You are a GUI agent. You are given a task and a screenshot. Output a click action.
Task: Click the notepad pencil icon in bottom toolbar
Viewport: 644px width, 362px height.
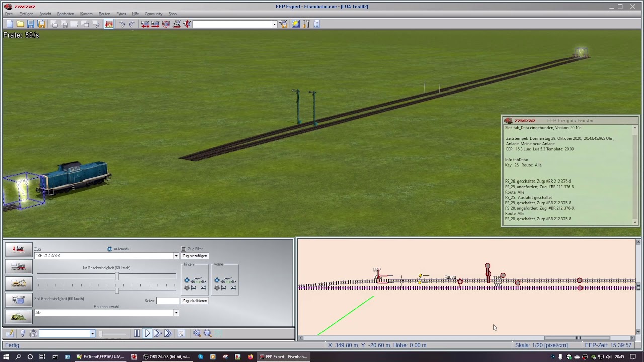click(10, 333)
